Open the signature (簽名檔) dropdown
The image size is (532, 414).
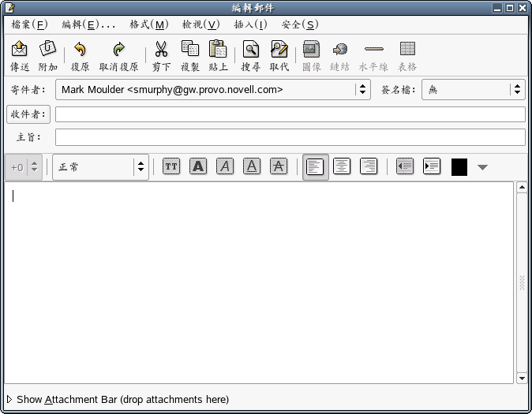coord(474,90)
